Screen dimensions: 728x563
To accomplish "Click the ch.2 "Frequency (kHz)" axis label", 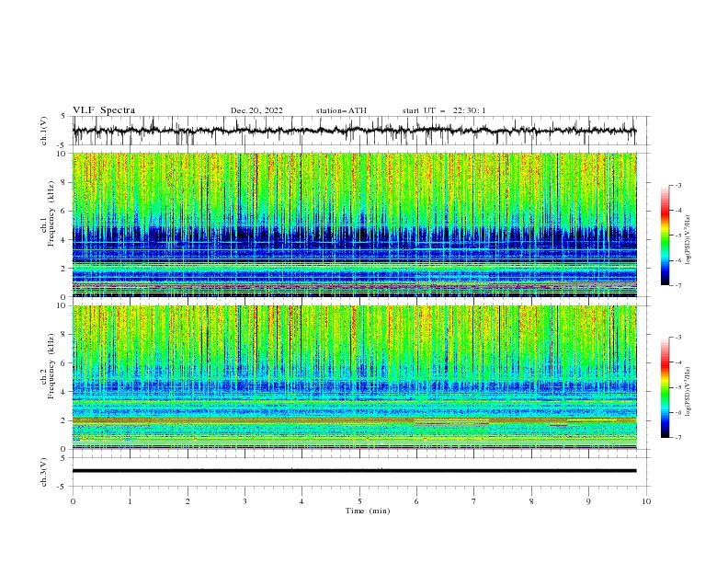I will (x=51, y=365).
